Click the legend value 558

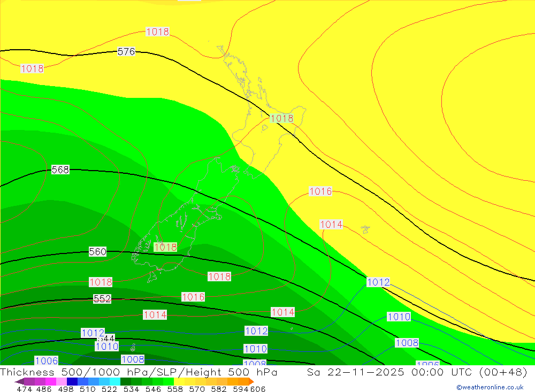175,389
